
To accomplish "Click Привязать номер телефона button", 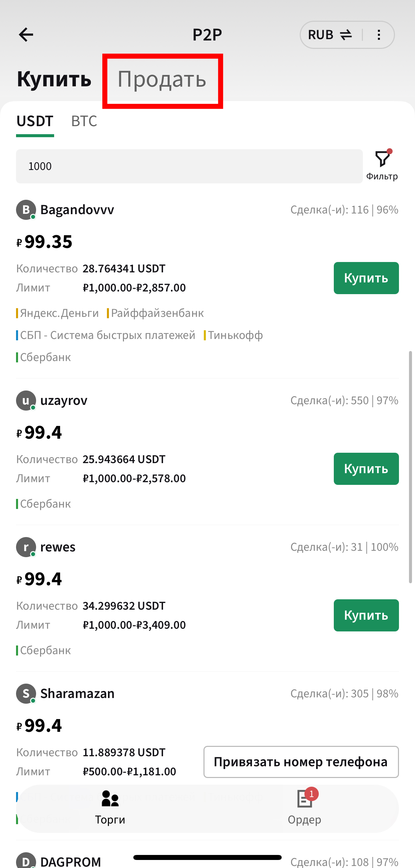I will [x=301, y=762].
